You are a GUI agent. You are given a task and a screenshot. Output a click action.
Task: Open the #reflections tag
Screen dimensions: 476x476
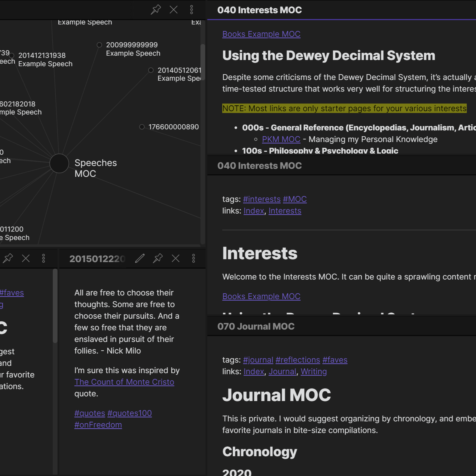[x=297, y=360]
